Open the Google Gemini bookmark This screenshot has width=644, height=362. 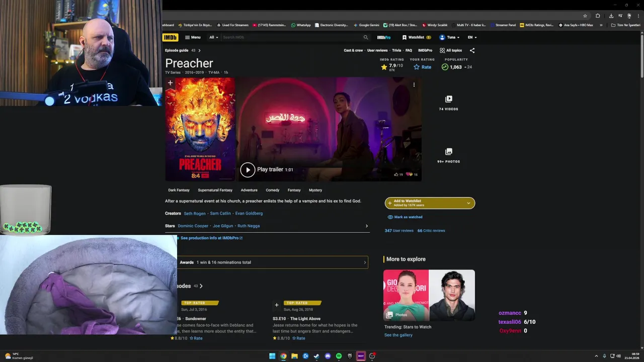point(366,25)
